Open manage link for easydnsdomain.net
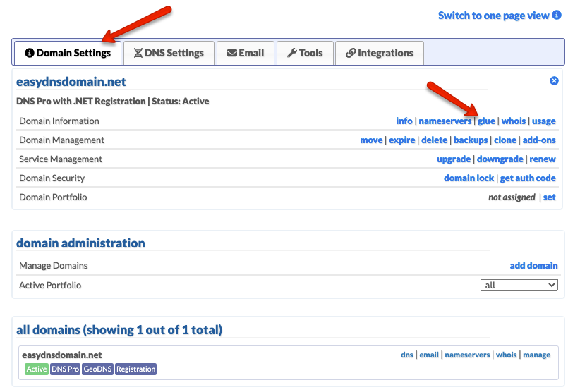This screenshot has height=392, width=580. click(536, 355)
